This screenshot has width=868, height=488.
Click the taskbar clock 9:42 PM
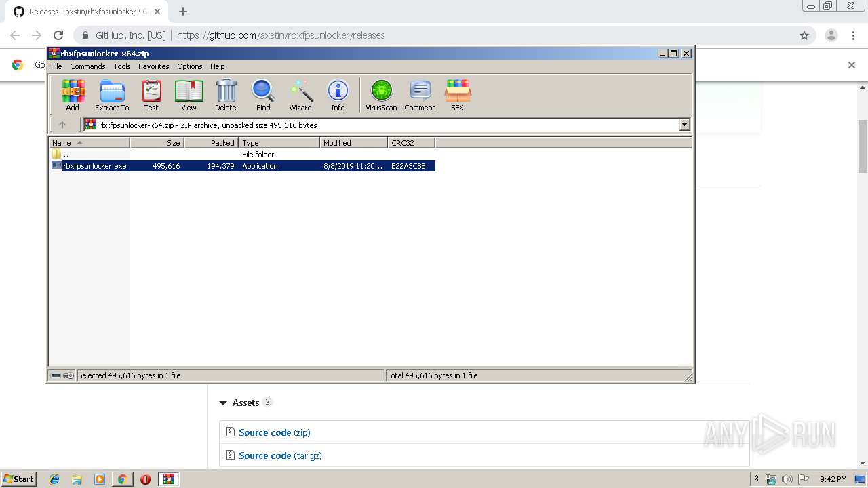point(833,479)
